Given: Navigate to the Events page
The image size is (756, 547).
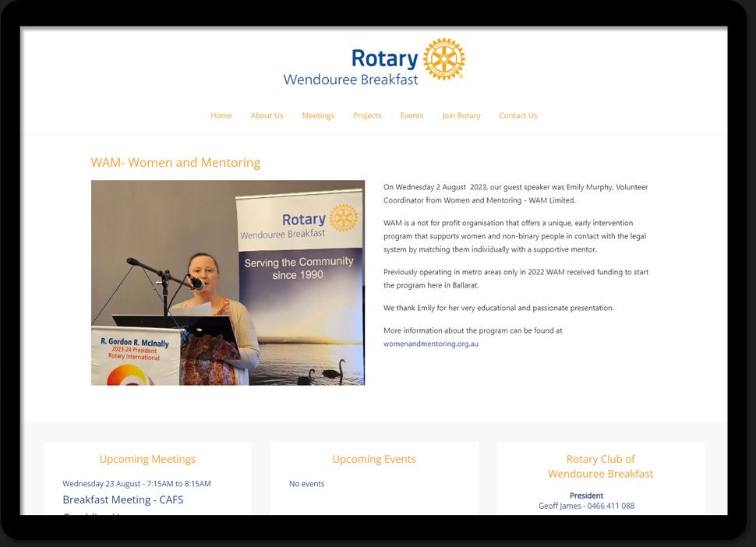Looking at the screenshot, I should click(x=412, y=115).
